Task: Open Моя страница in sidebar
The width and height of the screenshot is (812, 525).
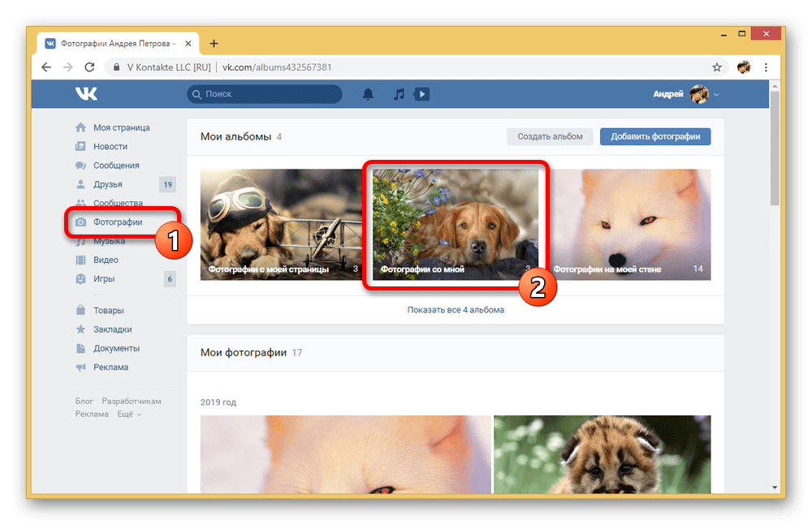Action: tap(122, 127)
